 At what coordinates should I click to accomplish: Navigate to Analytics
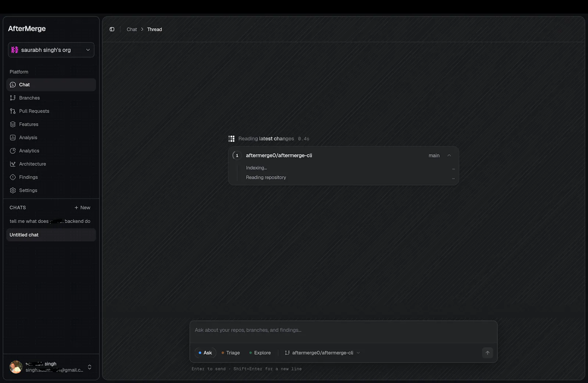(x=51, y=151)
